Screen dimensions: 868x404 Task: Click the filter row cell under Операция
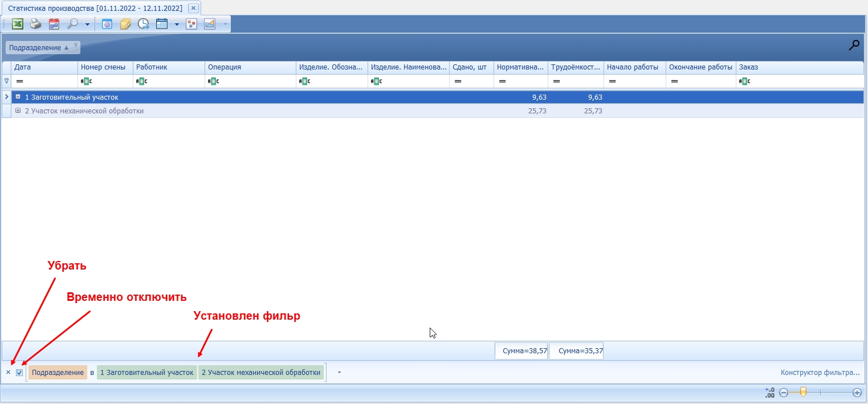[250, 81]
